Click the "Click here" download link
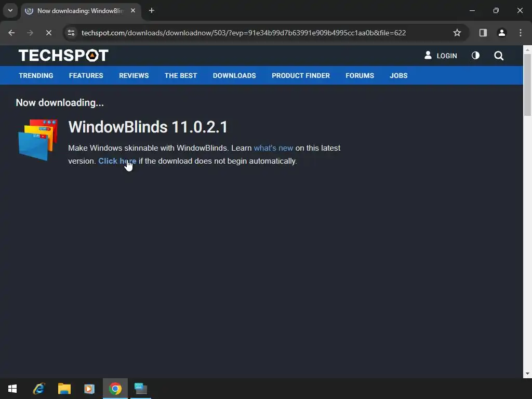The width and height of the screenshot is (532, 399). (117, 161)
